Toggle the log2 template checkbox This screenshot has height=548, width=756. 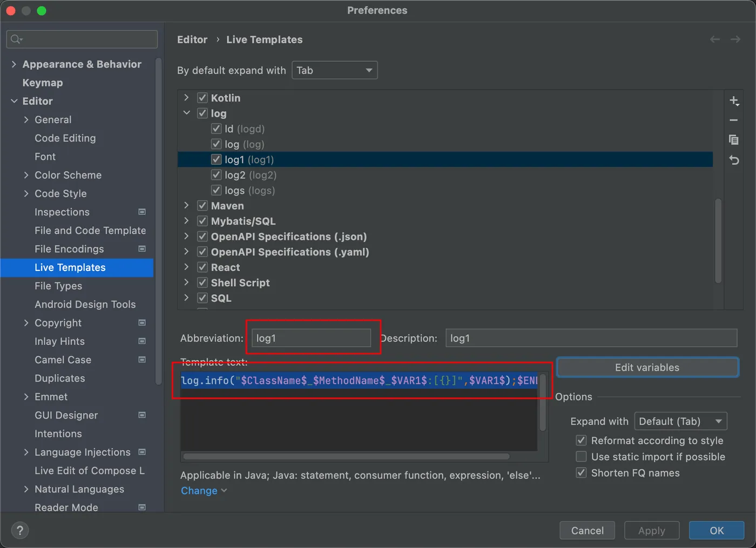pyautogui.click(x=217, y=175)
